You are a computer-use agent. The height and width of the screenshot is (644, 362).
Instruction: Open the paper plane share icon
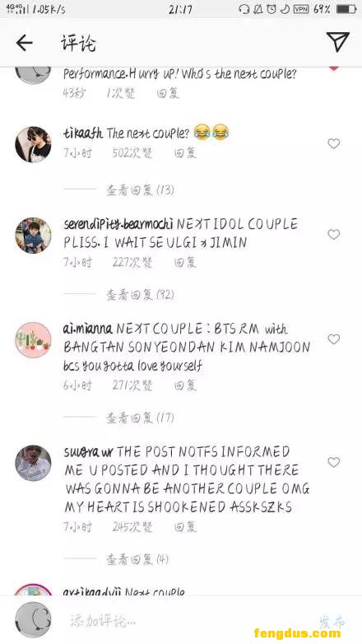click(338, 41)
